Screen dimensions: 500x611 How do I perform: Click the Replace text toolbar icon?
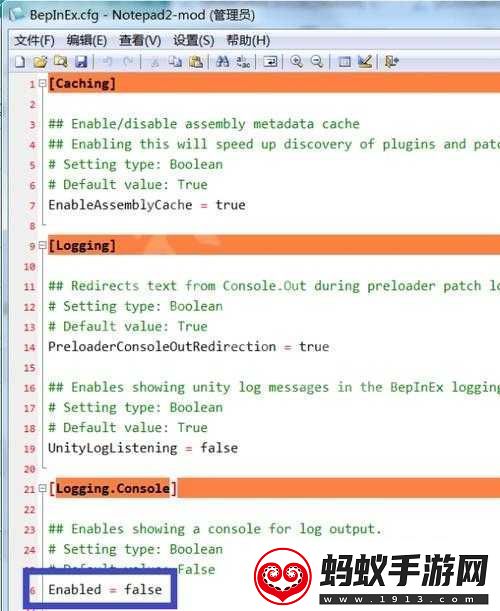pyautogui.click(x=244, y=62)
